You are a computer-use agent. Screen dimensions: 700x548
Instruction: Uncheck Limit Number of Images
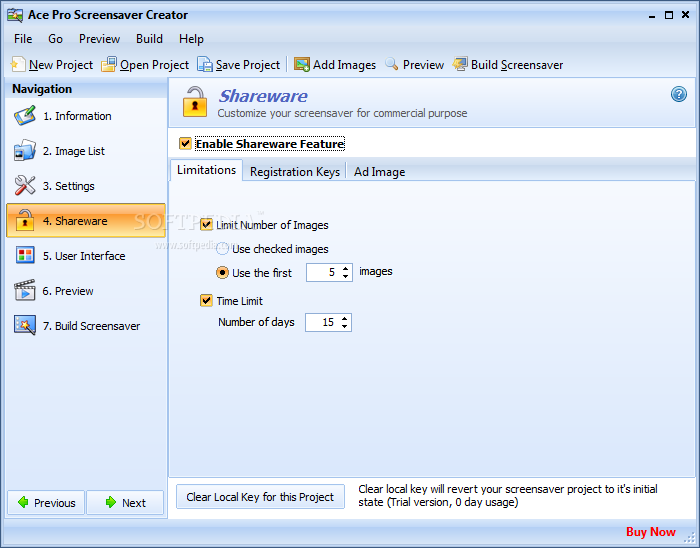click(206, 224)
